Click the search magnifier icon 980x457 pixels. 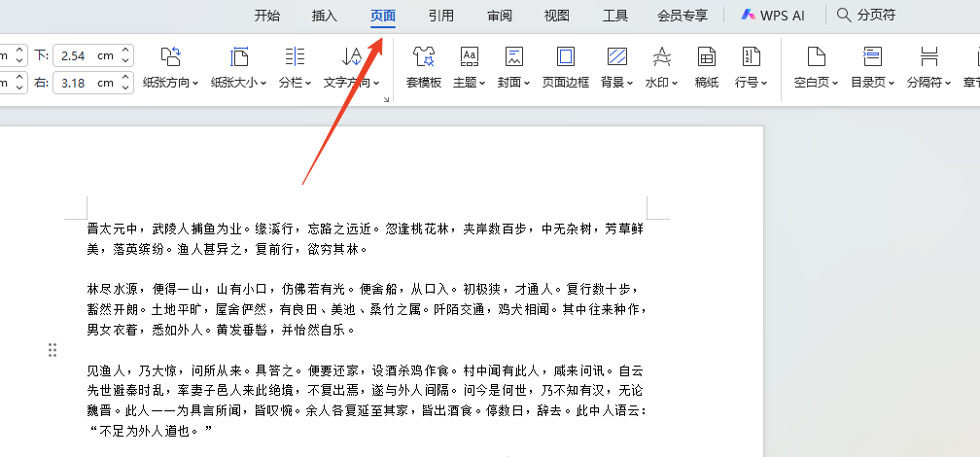click(844, 15)
